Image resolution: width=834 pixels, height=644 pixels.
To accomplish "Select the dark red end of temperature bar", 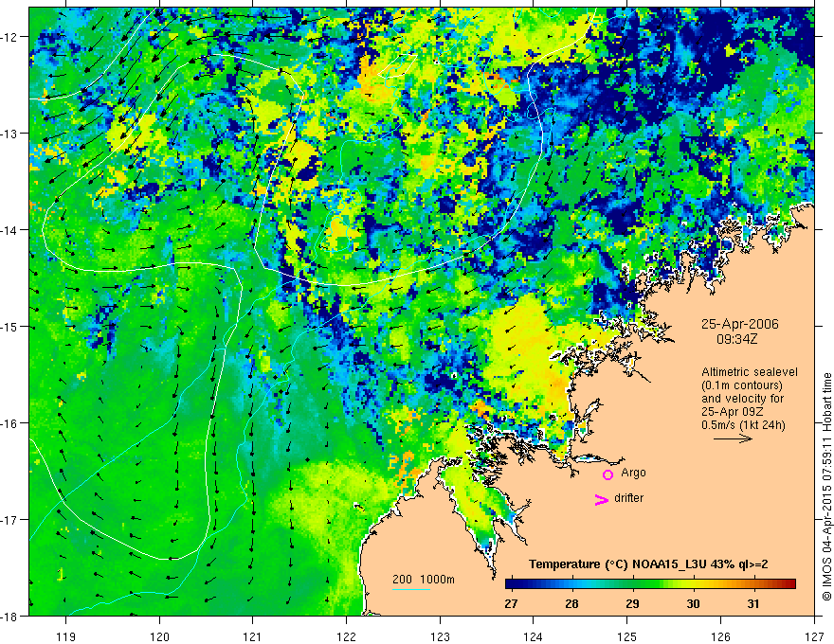I will click(790, 584).
